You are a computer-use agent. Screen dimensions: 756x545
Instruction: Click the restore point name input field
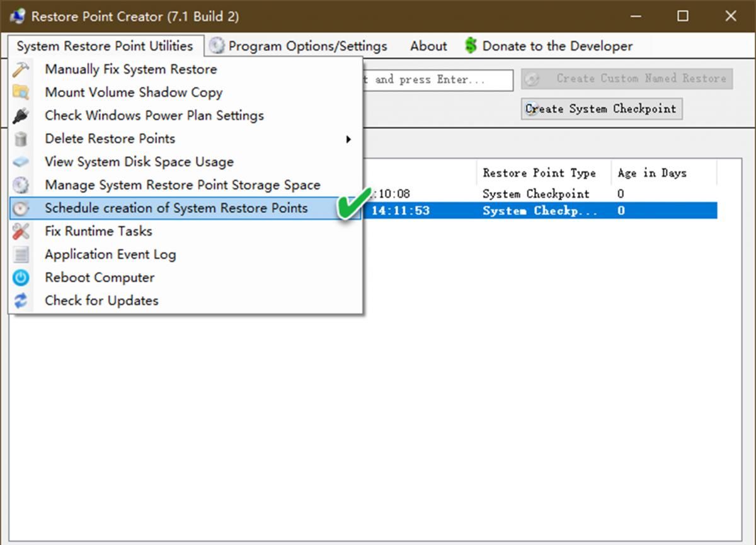[x=438, y=80]
